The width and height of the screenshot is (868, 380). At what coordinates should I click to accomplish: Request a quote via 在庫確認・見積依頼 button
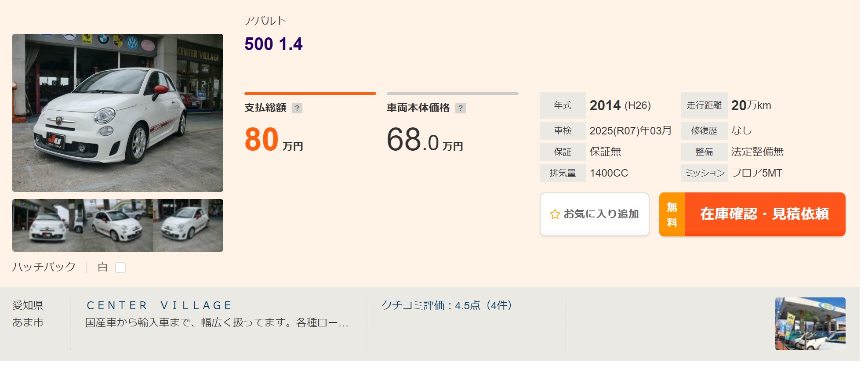click(752, 214)
